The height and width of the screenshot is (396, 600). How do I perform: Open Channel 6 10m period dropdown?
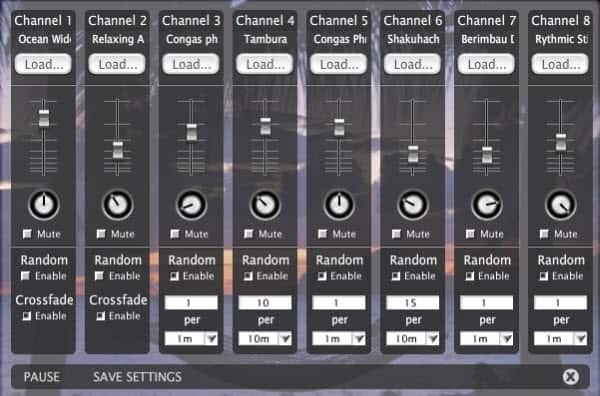click(413, 339)
